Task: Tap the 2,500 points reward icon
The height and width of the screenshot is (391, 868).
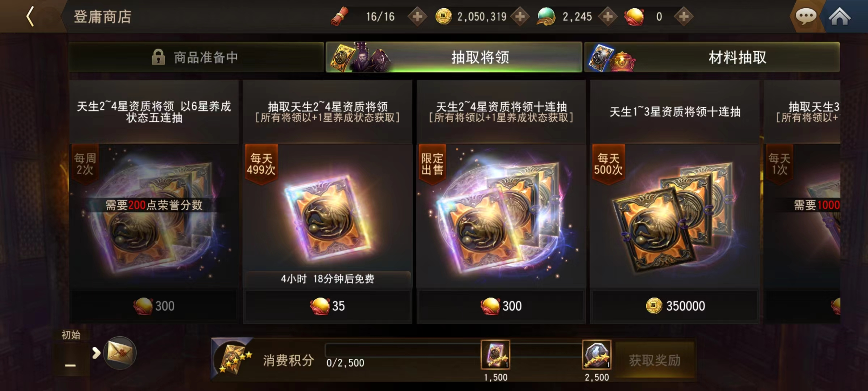Action: (597, 355)
